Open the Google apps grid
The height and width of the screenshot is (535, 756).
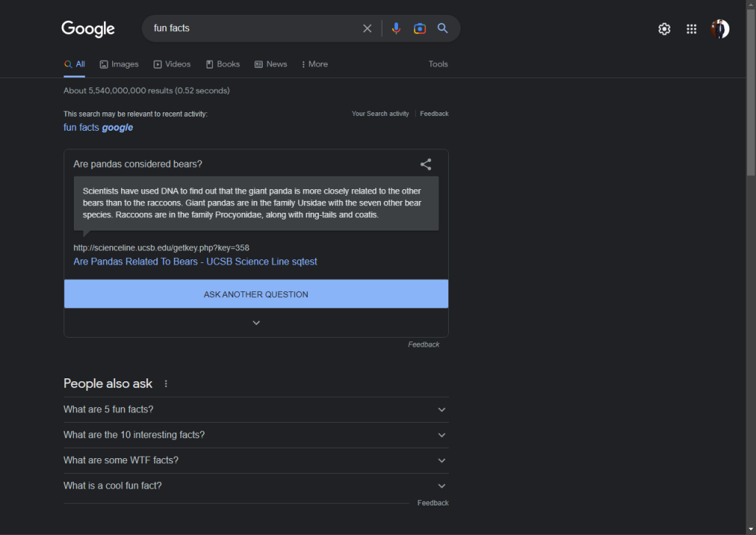click(691, 29)
